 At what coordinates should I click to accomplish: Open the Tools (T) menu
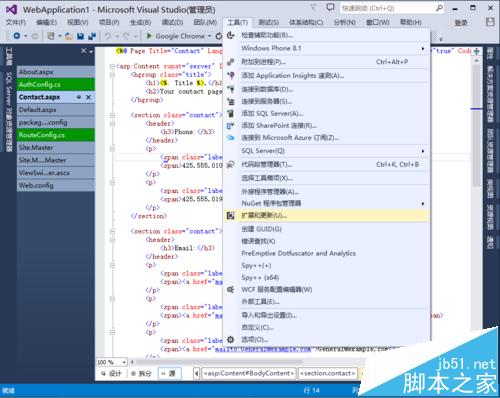238,22
